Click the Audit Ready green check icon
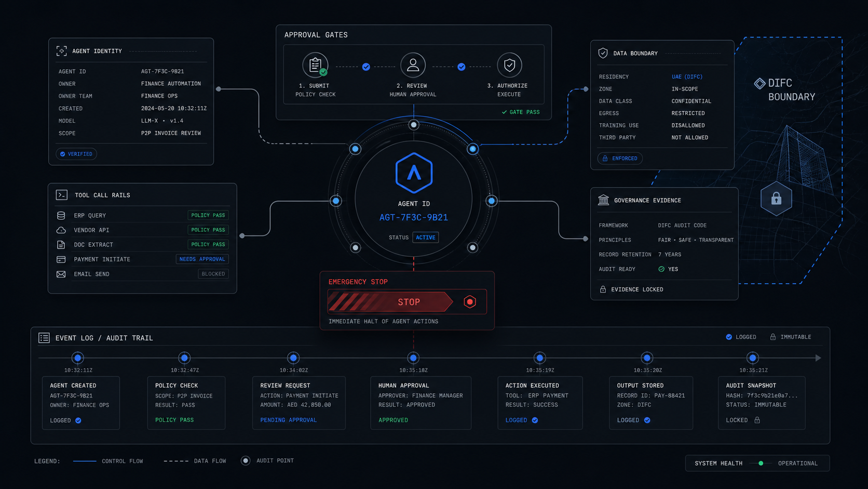Image resolution: width=868 pixels, height=489 pixels. pyautogui.click(x=661, y=269)
